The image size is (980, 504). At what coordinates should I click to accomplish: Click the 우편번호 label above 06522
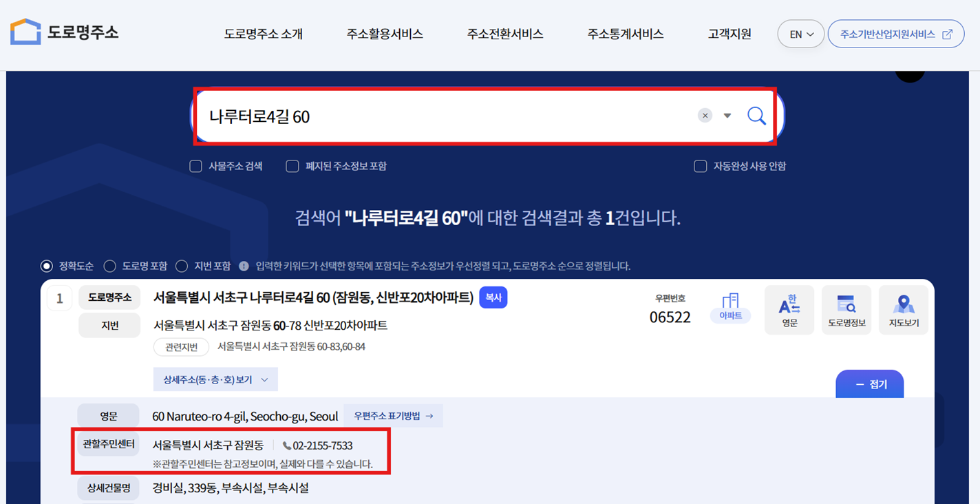(x=670, y=299)
